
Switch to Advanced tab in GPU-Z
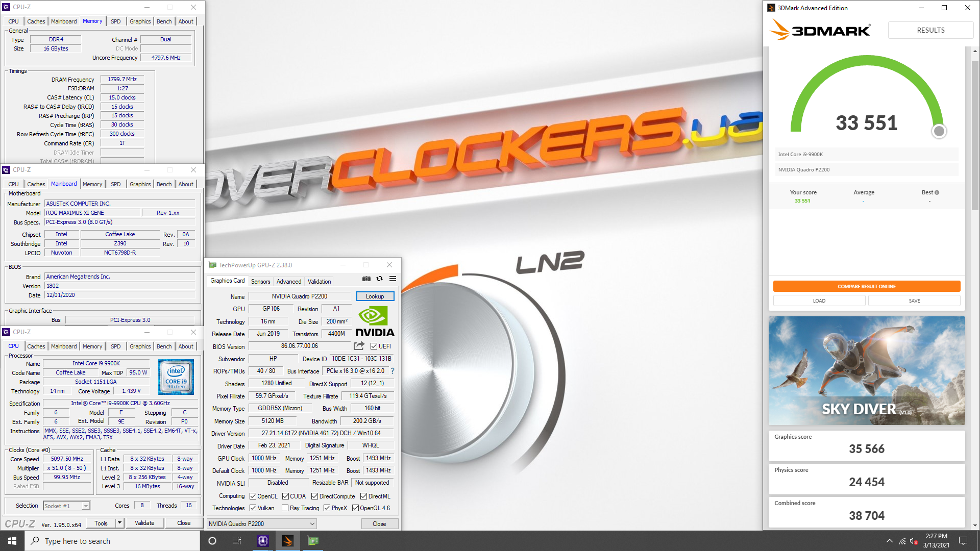coord(289,282)
